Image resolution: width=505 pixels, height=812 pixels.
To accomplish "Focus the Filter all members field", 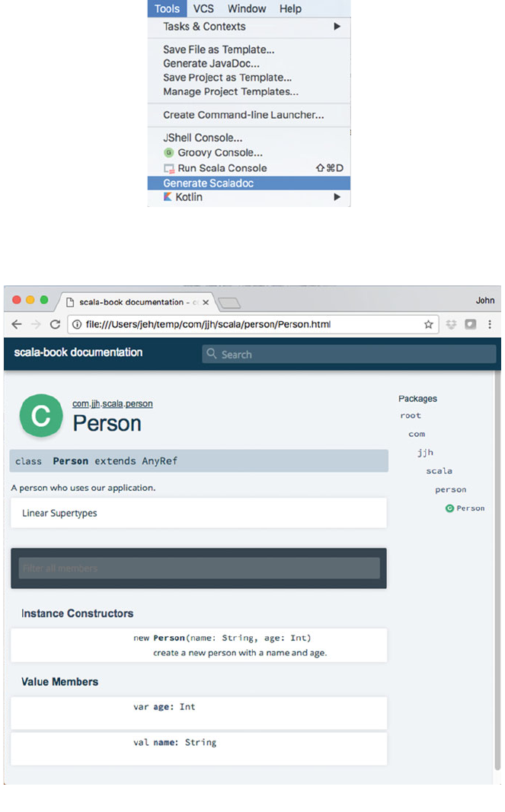I will 199,568.
